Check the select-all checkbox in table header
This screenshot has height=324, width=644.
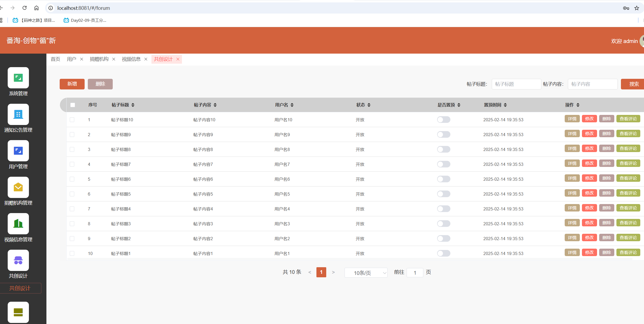click(73, 105)
